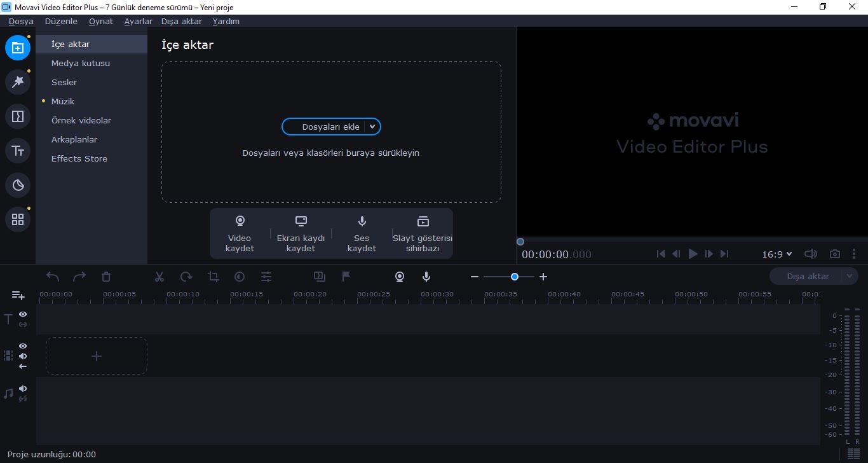This screenshot has width=868, height=463.
Task: Click the microphone record icon in timeline toolbar
Action: [x=426, y=277]
